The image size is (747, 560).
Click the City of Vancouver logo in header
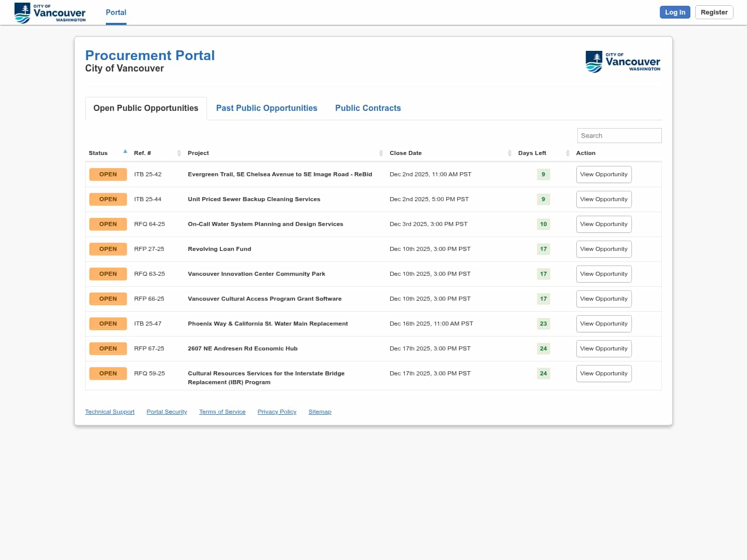(x=50, y=12)
